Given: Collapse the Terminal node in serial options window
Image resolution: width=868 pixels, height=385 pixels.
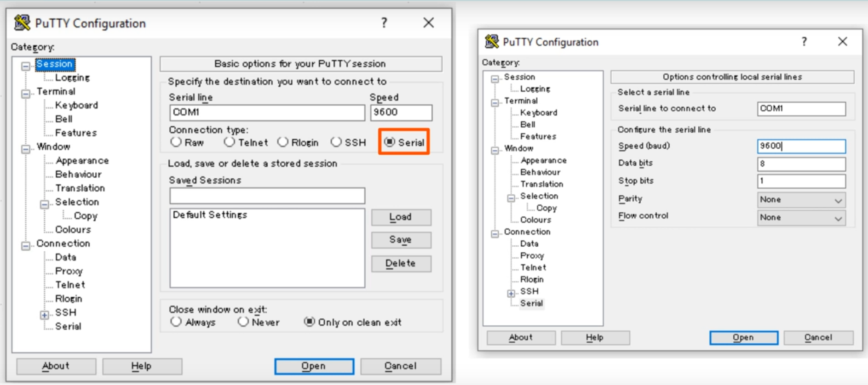Looking at the screenshot, I should click(494, 103).
